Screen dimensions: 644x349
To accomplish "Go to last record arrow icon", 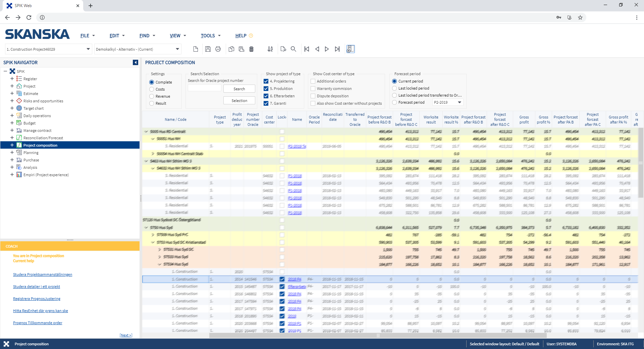I will [337, 49].
